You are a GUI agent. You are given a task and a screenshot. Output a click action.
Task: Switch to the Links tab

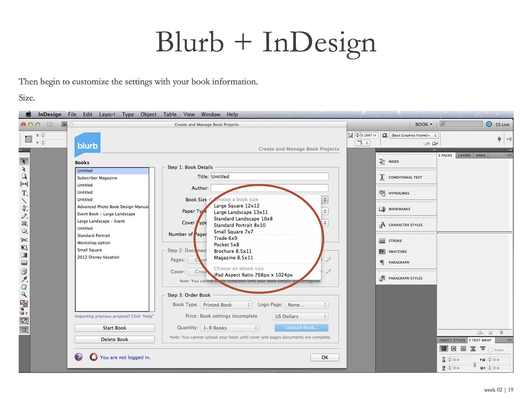pos(480,155)
